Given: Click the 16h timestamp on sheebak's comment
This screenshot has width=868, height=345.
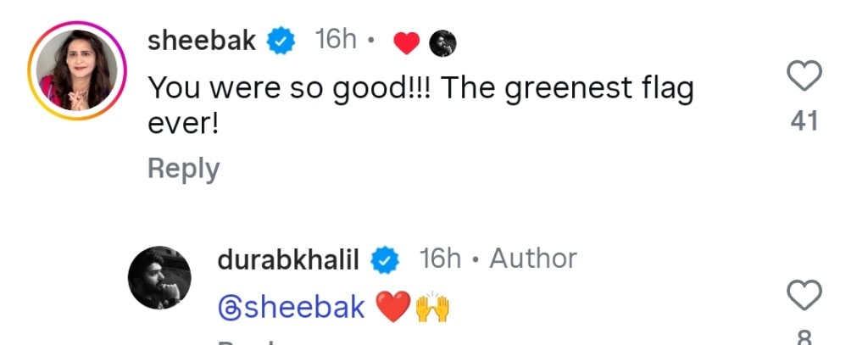Looking at the screenshot, I should (x=336, y=40).
